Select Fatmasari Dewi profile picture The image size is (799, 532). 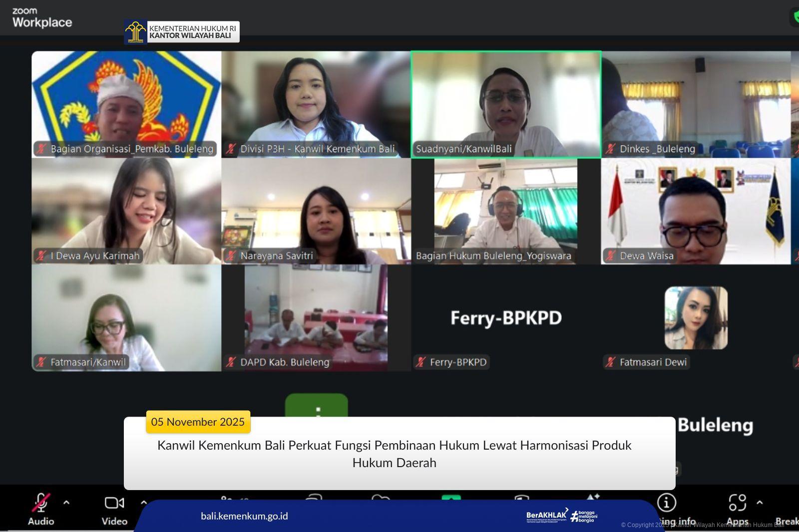point(696,317)
